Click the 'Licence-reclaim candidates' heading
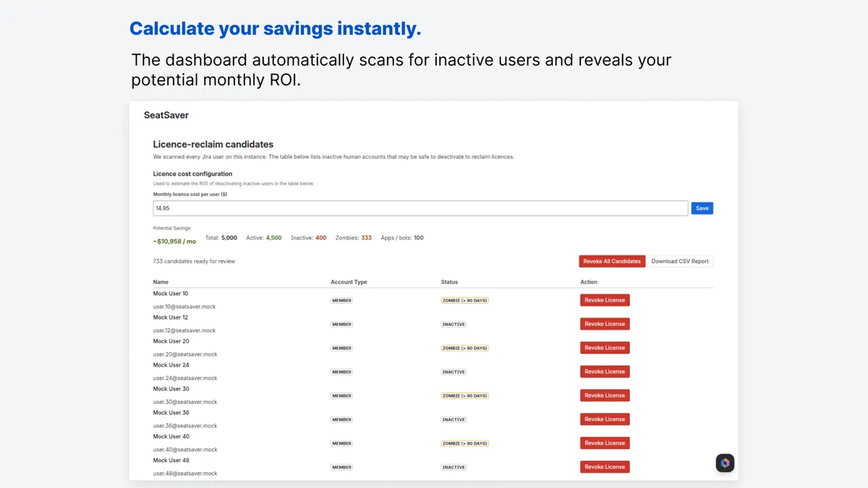The image size is (868, 488). [x=213, y=145]
